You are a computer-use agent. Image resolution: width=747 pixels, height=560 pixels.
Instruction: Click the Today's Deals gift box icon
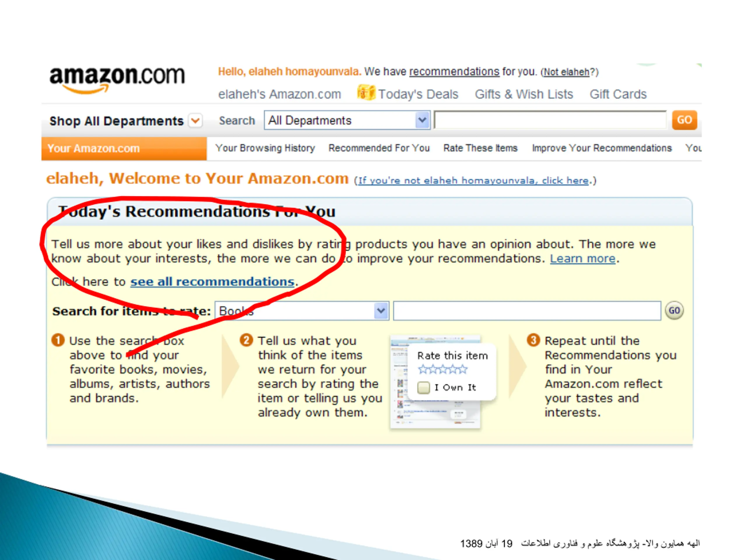click(366, 92)
